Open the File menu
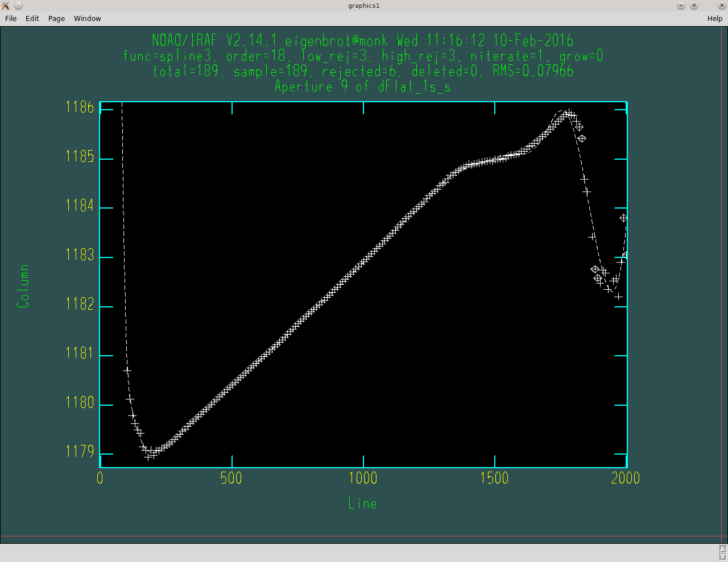 click(x=11, y=19)
